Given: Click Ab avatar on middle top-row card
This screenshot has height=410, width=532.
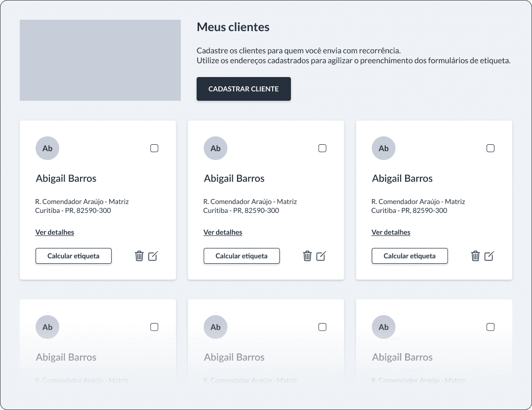Looking at the screenshot, I should click(x=215, y=148).
